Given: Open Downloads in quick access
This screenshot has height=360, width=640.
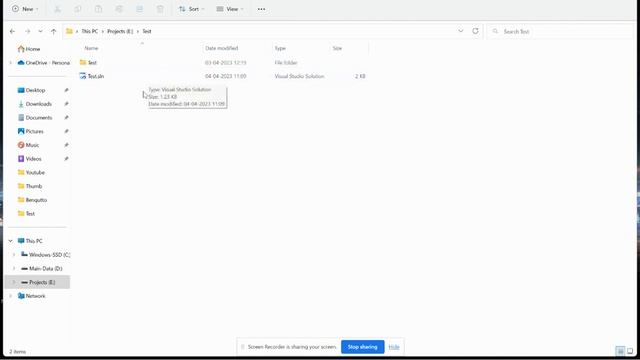Looking at the screenshot, I should point(35,104).
